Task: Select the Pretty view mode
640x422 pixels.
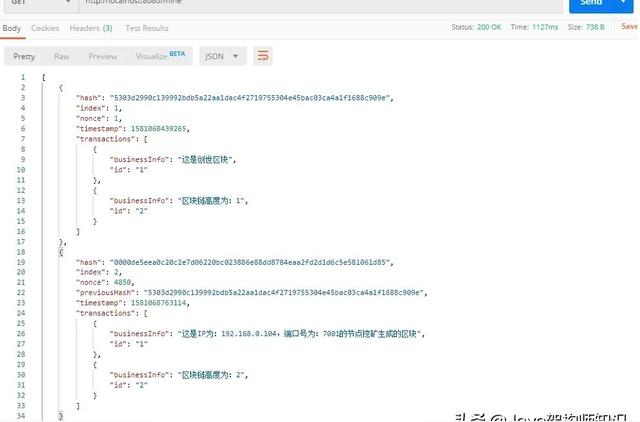Action: pos(24,56)
